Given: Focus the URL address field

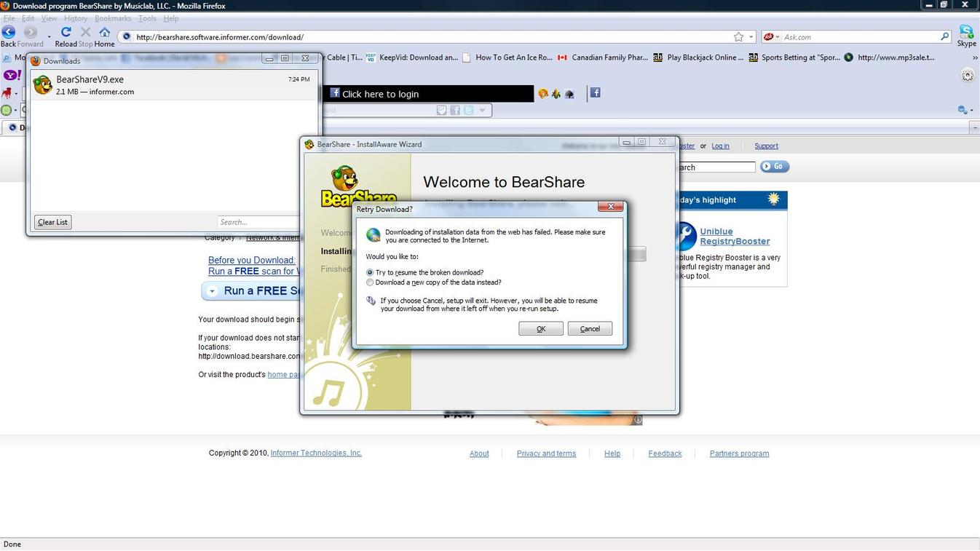Looking at the screenshot, I should pos(432,37).
